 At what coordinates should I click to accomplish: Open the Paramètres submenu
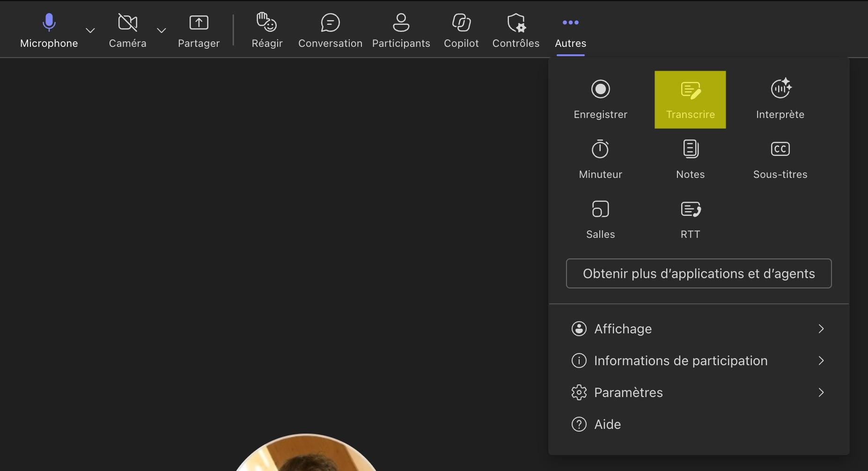699,392
